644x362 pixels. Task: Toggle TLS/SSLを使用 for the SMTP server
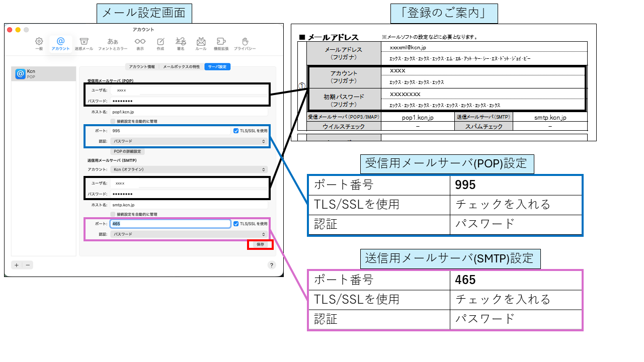click(x=236, y=223)
